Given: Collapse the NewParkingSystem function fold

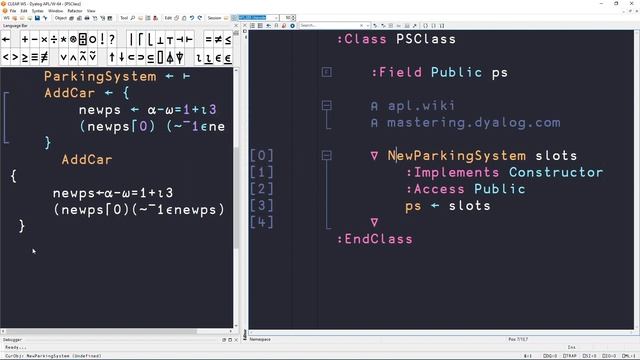Looking at the screenshot, I should point(327,155).
